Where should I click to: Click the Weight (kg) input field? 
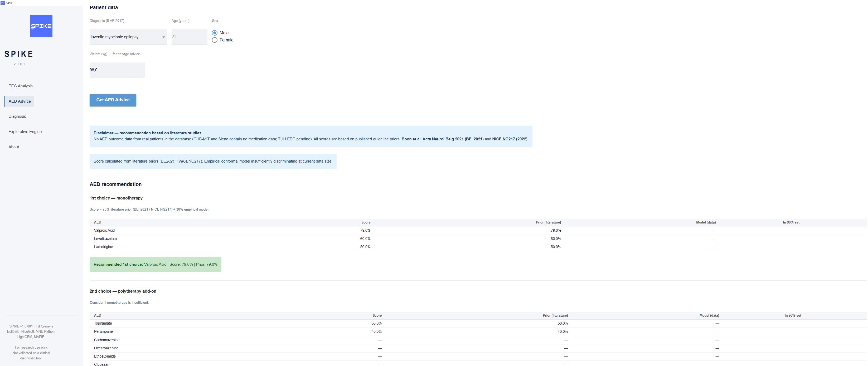[x=117, y=70]
